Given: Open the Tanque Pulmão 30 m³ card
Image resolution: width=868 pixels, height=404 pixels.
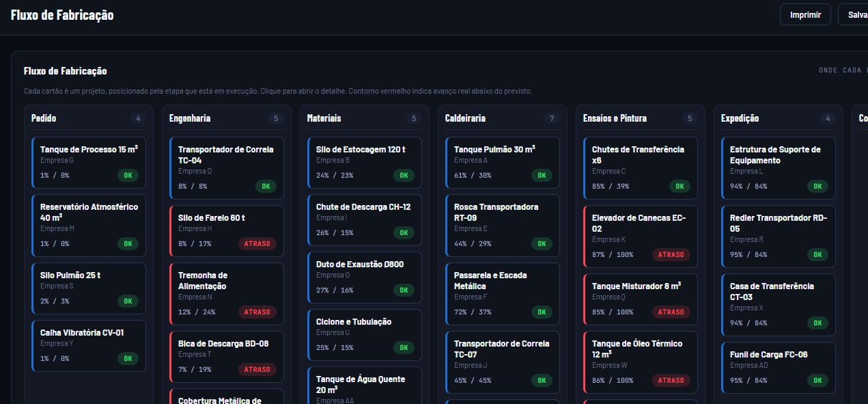Looking at the screenshot, I should point(503,163).
